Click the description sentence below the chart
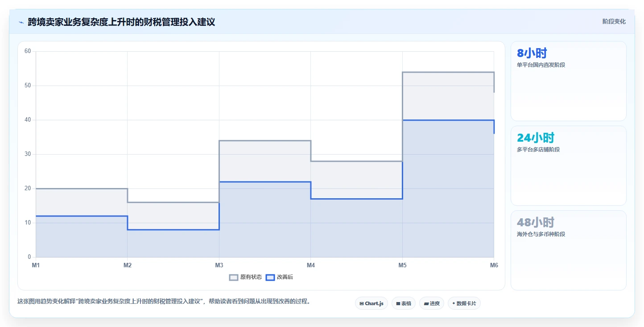 tap(164, 302)
